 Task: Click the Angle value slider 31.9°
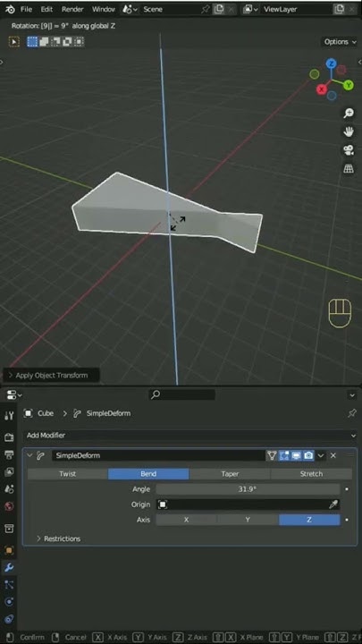pos(248,489)
